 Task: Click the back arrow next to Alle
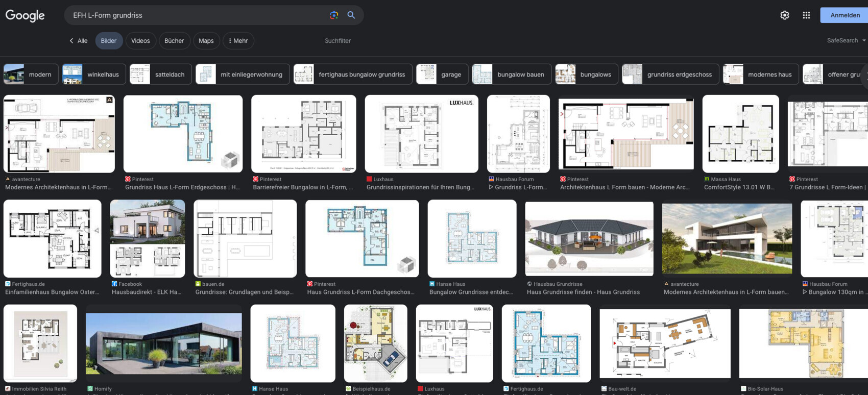(x=71, y=41)
